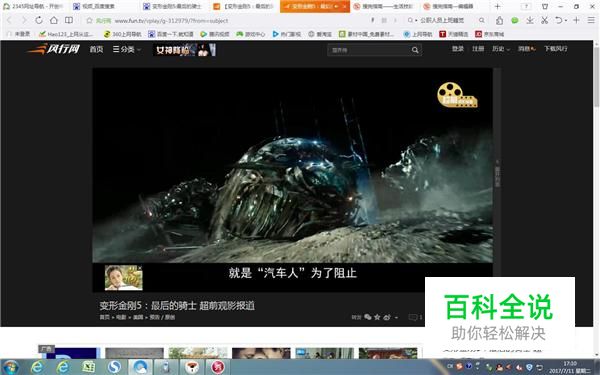Open the Sogou browser taskbar icon
Image resolution: width=600 pixels, height=375 pixels.
(114, 367)
